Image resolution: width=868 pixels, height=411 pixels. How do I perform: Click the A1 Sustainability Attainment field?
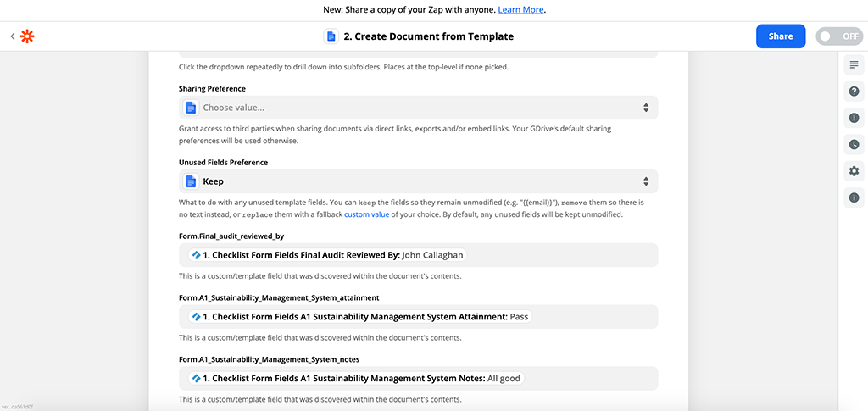(417, 317)
